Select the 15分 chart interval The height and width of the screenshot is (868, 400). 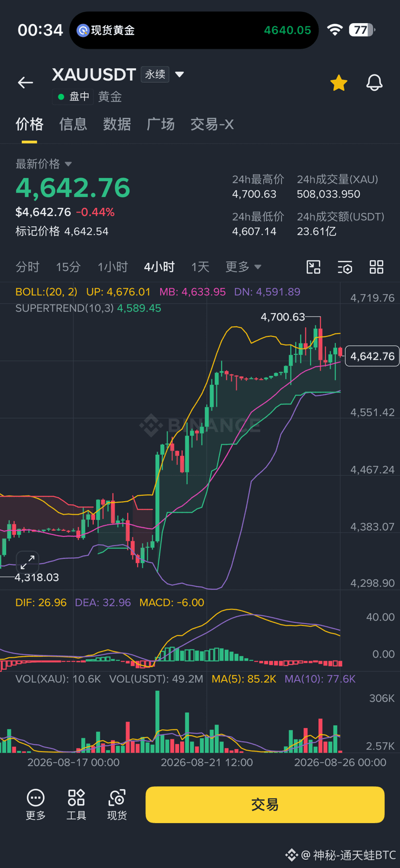coord(68,267)
